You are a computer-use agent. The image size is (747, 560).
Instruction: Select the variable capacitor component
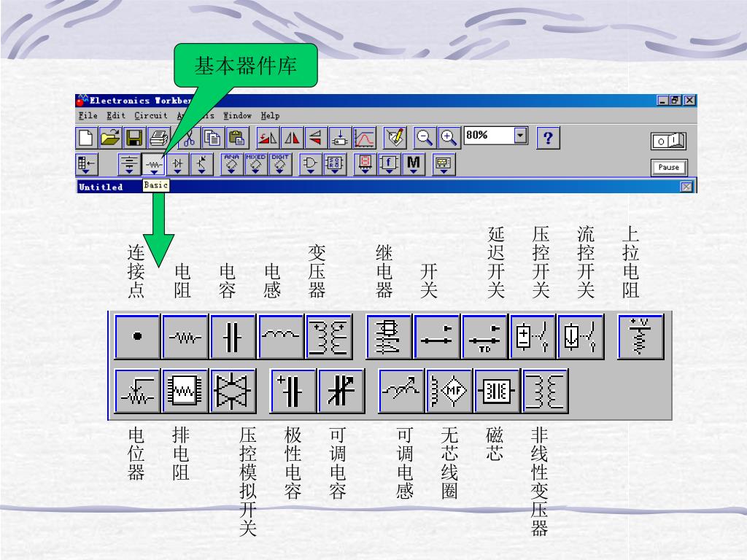coord(341,391)
